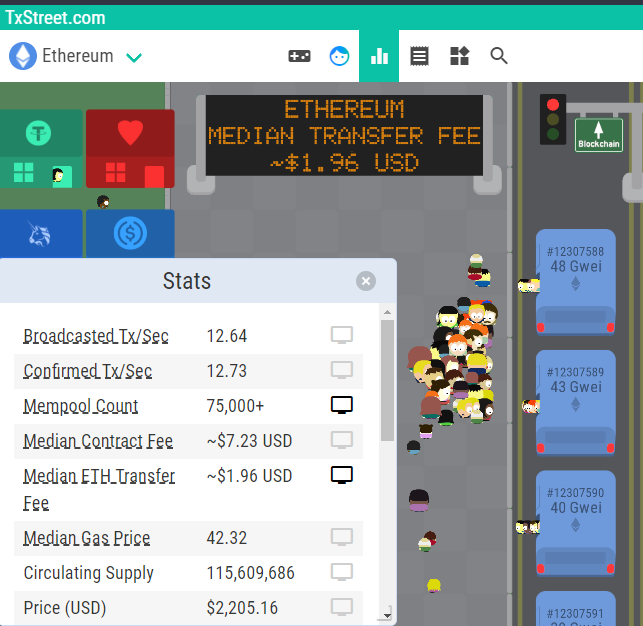Viewport: 643px width, 626px height.
Task: Select bus block #12307590 40 Gwei
Action: coord(575,524)
